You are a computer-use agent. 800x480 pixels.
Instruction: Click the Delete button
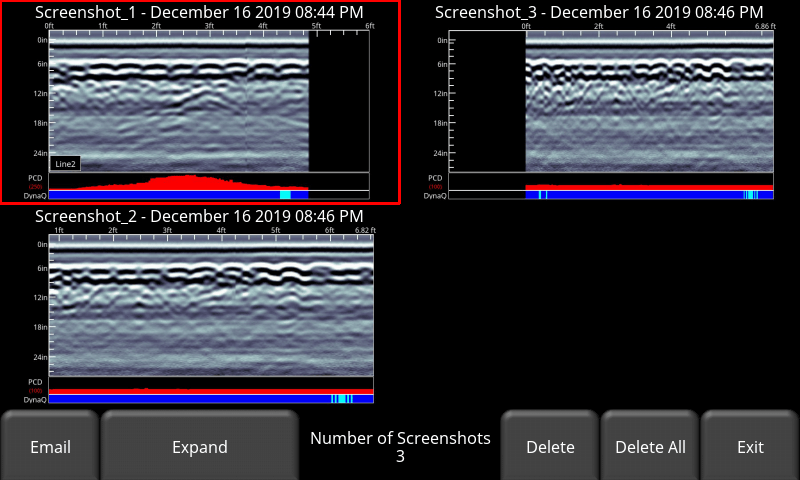tap(550, 446)
